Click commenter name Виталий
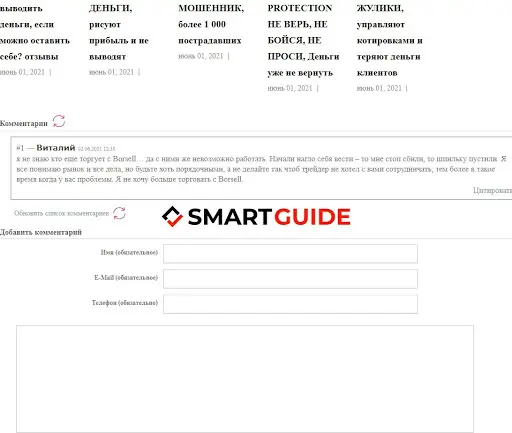 (x=56, y=148)
